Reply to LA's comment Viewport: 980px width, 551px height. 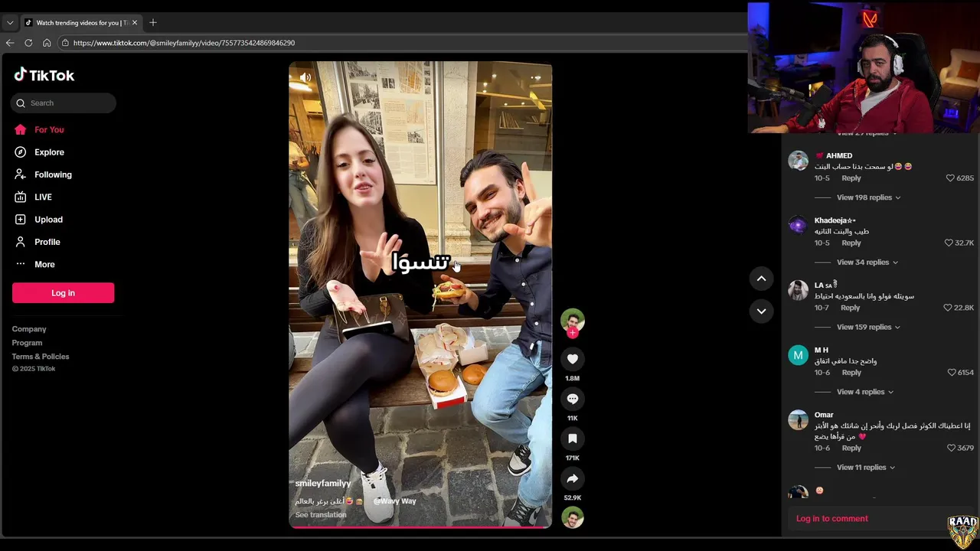850,308
